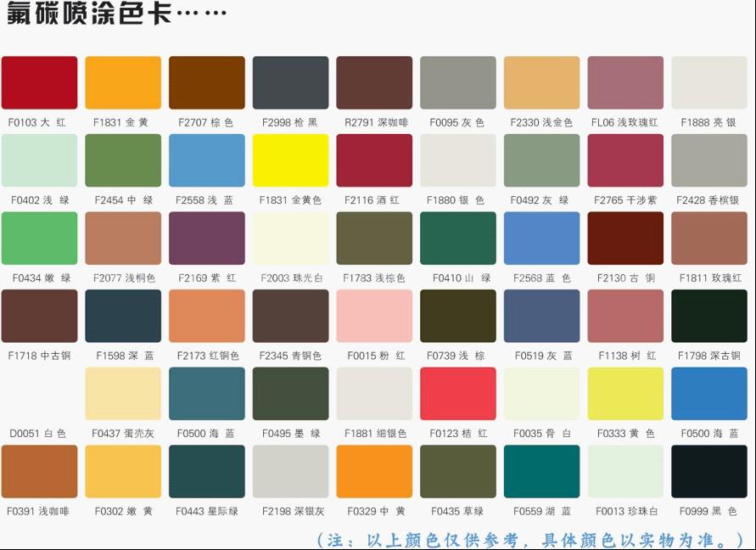Click the blue disclaimer note at bottom
This screenshot has width=756, height=550.
[529, 539]
